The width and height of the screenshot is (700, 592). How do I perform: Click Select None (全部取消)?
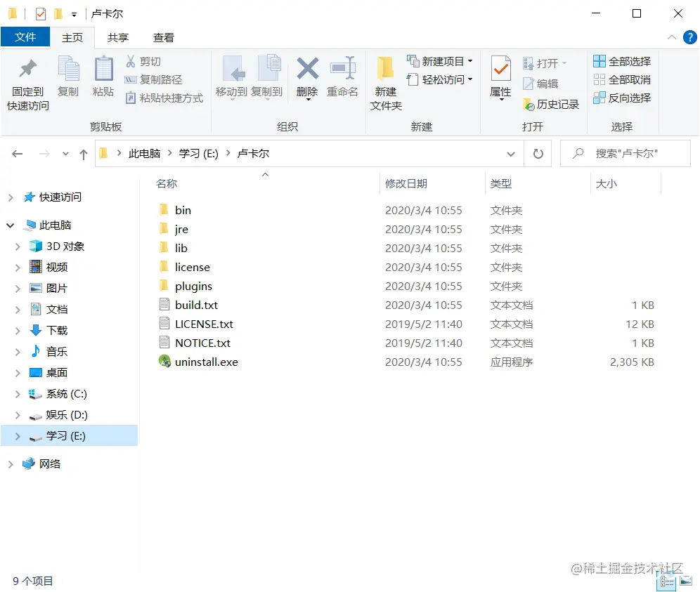[x=622, y=79]
